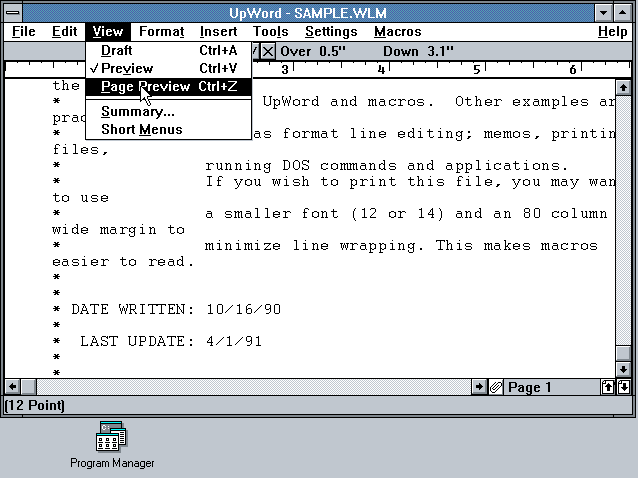The image size is (638, 478).
Task: Click the paperclip icon by Page 1
Action: click(496, 387)
